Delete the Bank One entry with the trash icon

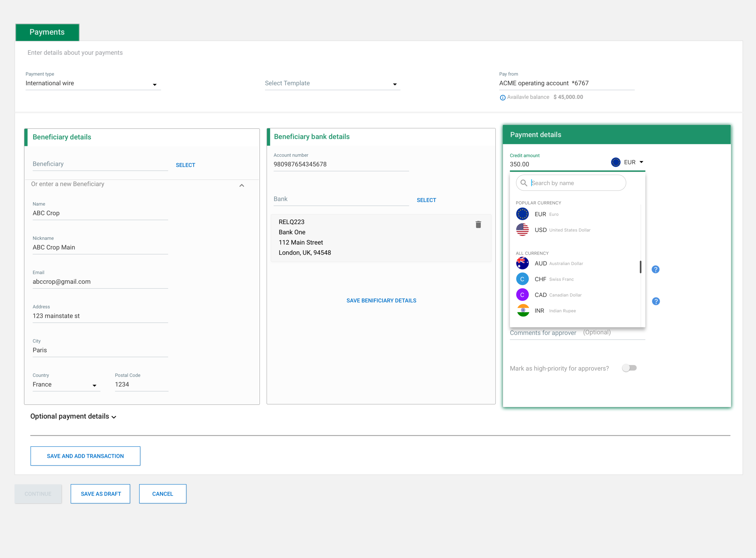coord(478,225)
